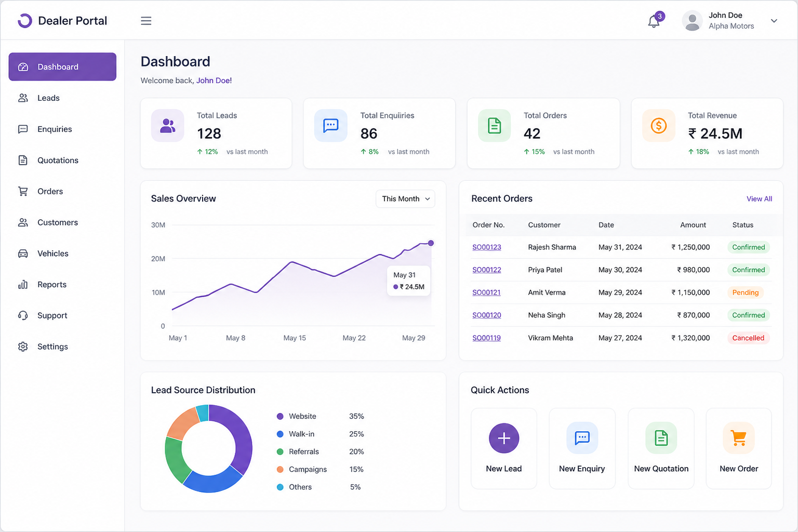Click the Total Revenue coin icon
This screenshot has height=532, width=798.
tap(659, 126)
